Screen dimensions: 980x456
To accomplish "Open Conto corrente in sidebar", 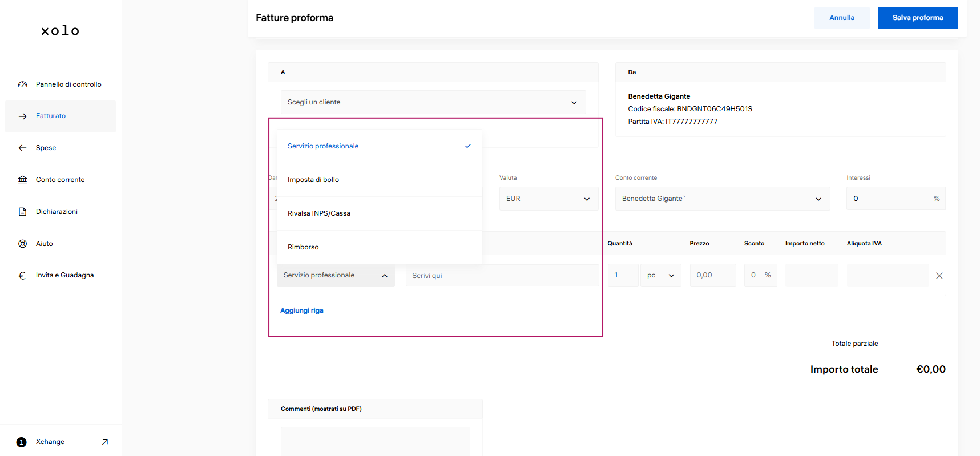I will tap(61, 180).
